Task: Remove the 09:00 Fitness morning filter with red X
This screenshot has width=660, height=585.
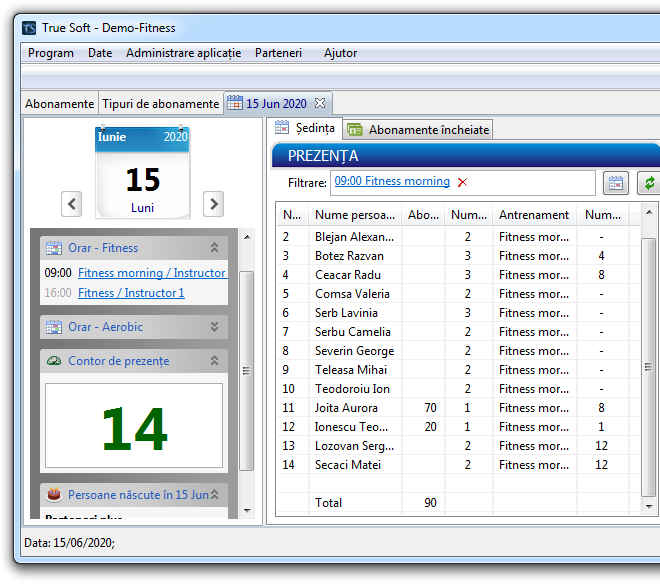Action: [462, 182]
